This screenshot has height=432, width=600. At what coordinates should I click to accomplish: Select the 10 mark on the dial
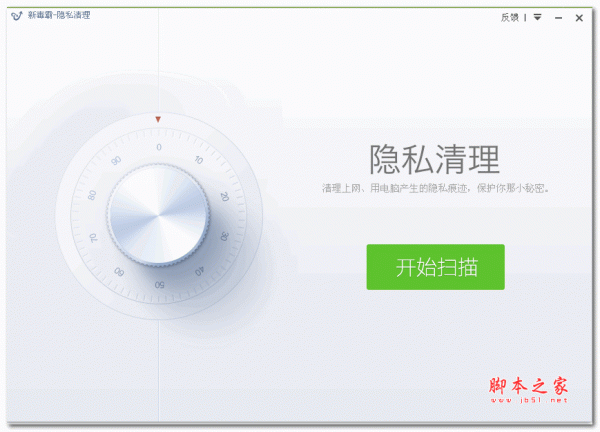click(x=199, y=160)
